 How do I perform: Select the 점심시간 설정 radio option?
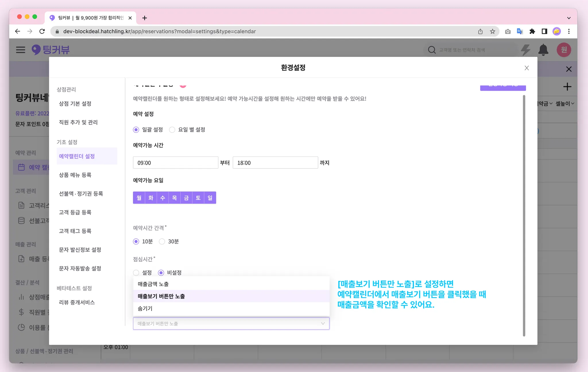tap(136, 273)
